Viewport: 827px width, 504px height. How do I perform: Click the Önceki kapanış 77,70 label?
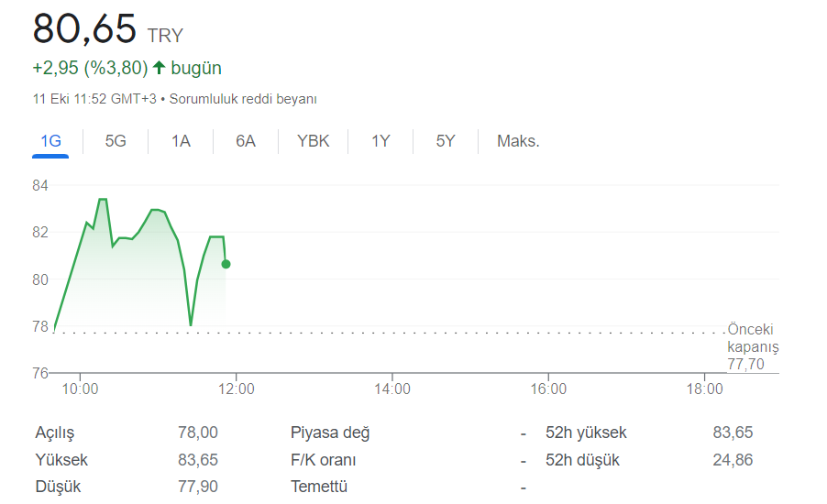753,346
